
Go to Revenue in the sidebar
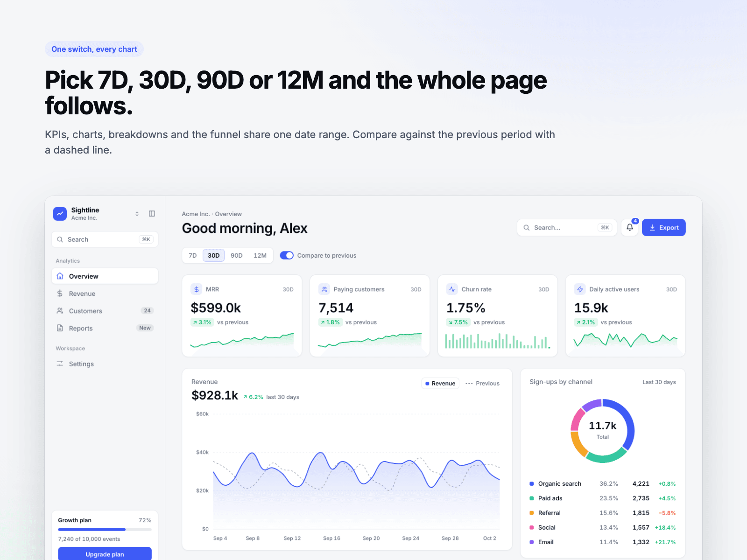(105, 294)
